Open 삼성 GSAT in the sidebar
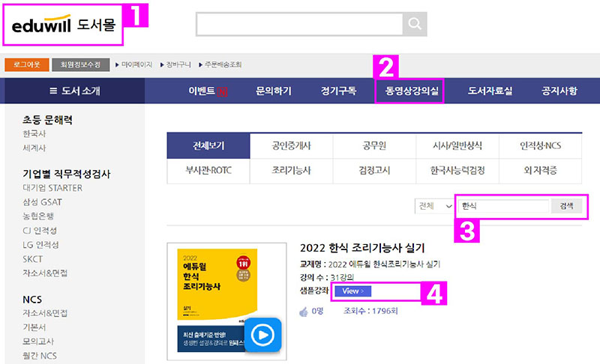The image size is (600, 364). 43,202
